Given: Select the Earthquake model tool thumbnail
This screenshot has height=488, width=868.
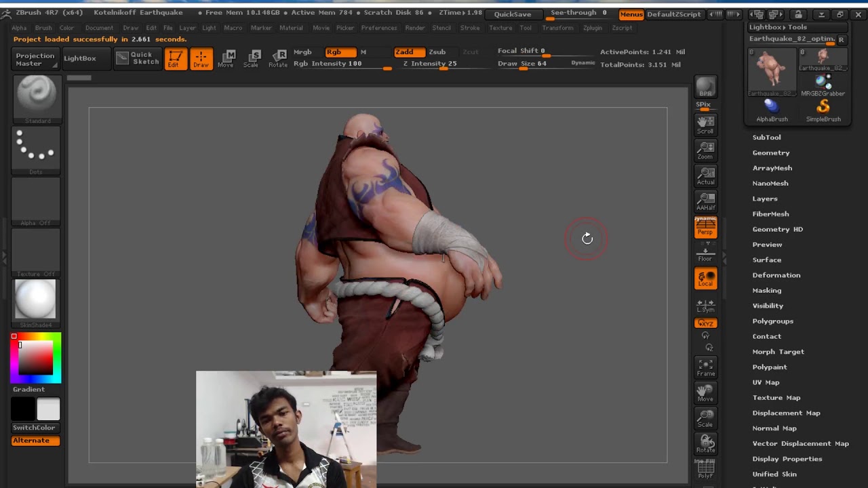Looking at the screenshot, I should click(x=772, y=71).
